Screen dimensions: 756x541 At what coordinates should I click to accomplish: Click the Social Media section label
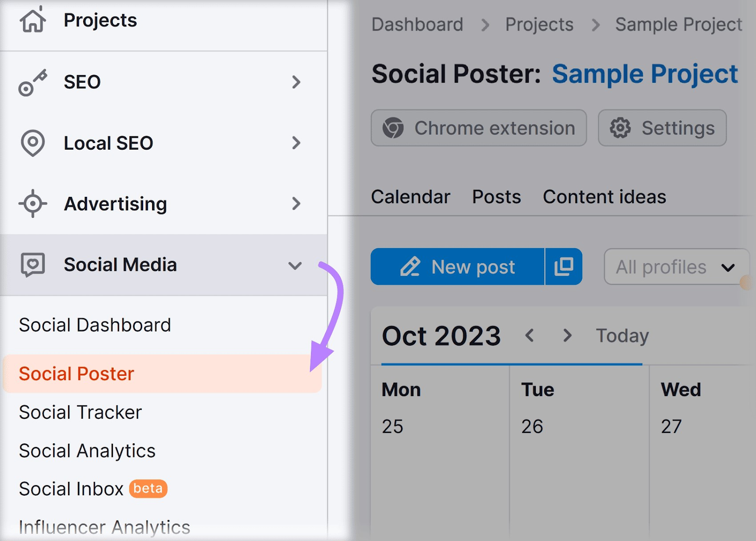coord(120,265)
